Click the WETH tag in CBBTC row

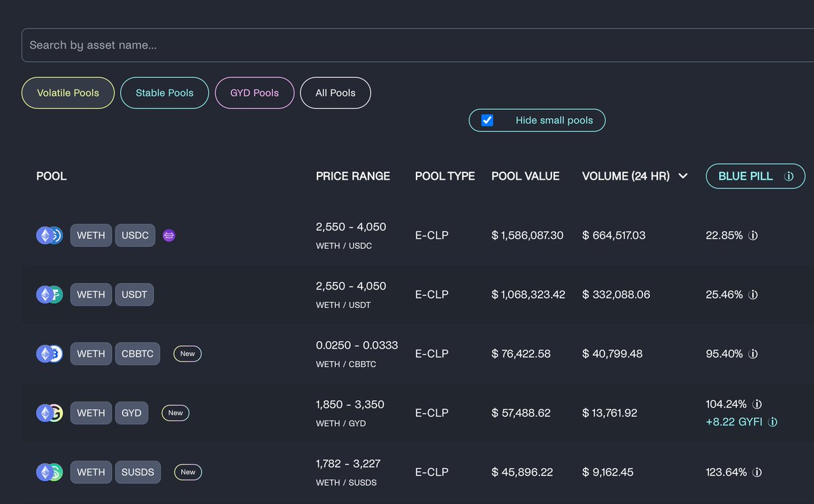91,353
